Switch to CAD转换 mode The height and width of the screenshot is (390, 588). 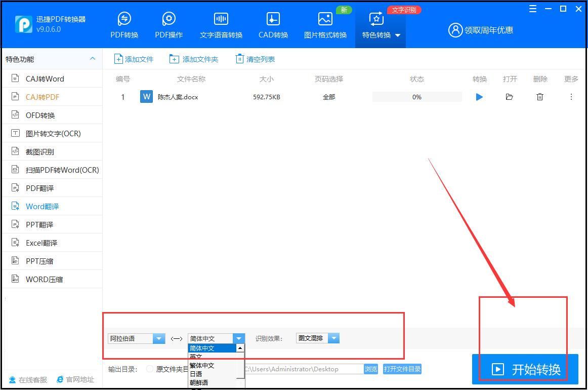(x=273, y=24)
